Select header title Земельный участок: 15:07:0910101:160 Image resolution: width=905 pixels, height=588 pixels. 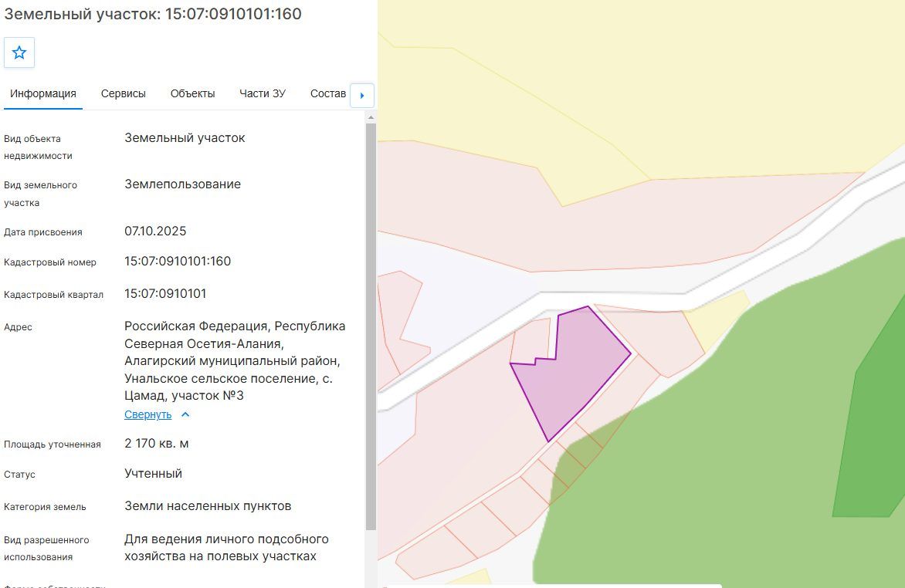153,14
